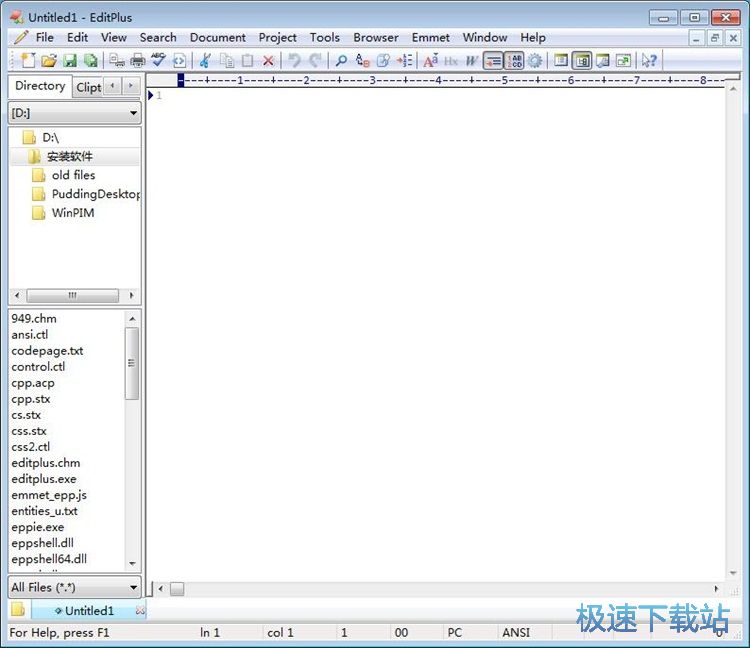Select the 安装软件 folder in tree

[x=69, y=156]
